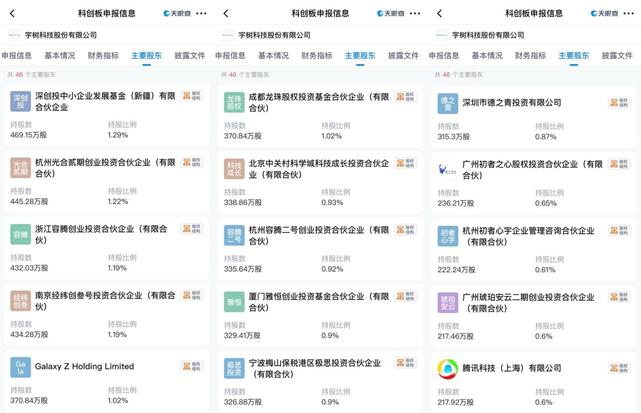Tap the Galaxy Z Holding Limited logo
This screenshot has width=641, height=413.
[x=20, y=367]
